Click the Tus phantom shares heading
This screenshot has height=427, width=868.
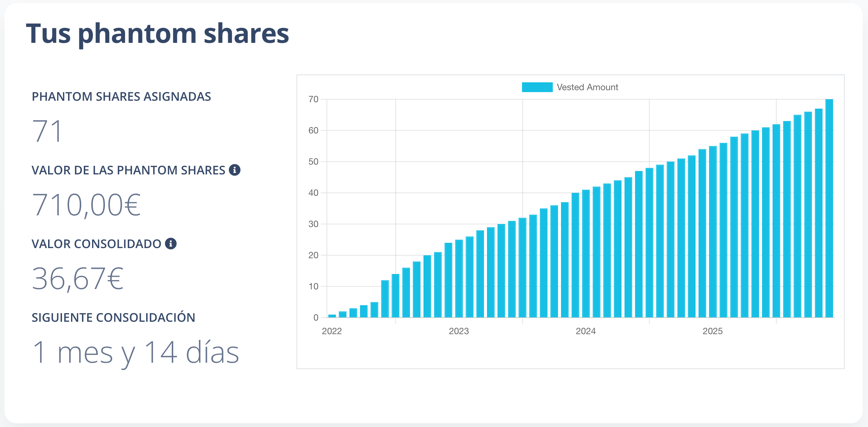point(157,34)
